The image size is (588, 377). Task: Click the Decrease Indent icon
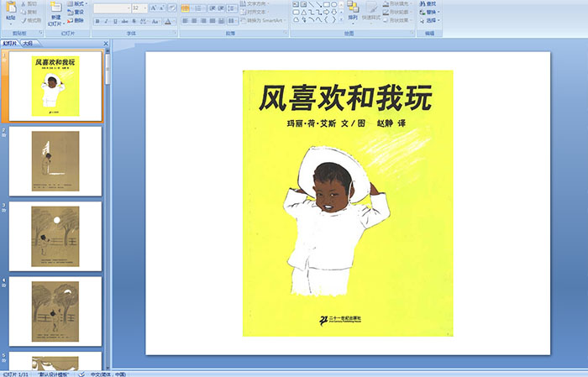[x=213, y=8]
